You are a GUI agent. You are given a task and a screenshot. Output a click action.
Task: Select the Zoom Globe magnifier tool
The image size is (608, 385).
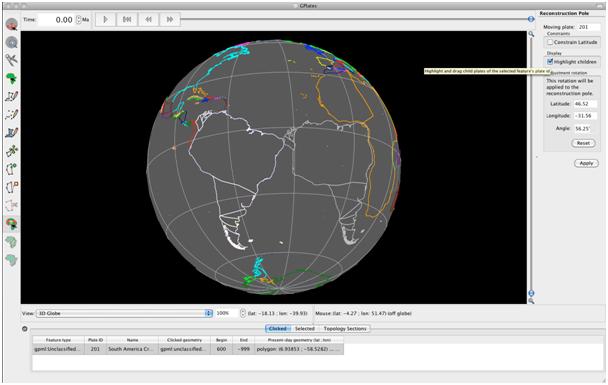pos(12,42)
